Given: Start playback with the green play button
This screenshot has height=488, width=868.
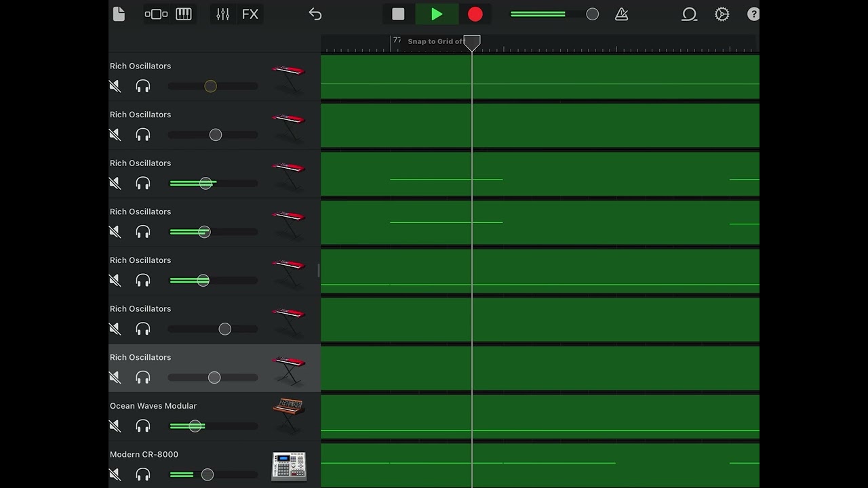Looking at the screenshot, I should [x=437, y=14].
